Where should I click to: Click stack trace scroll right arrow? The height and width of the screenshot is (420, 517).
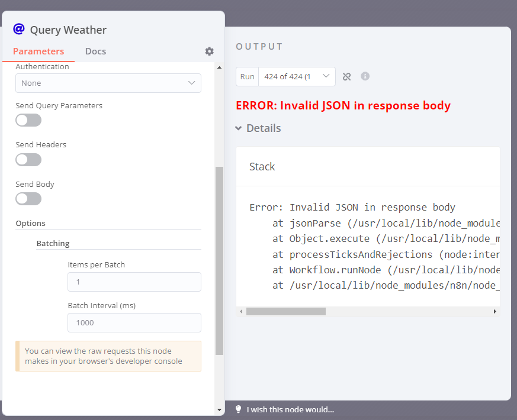[x=495, y=311]
